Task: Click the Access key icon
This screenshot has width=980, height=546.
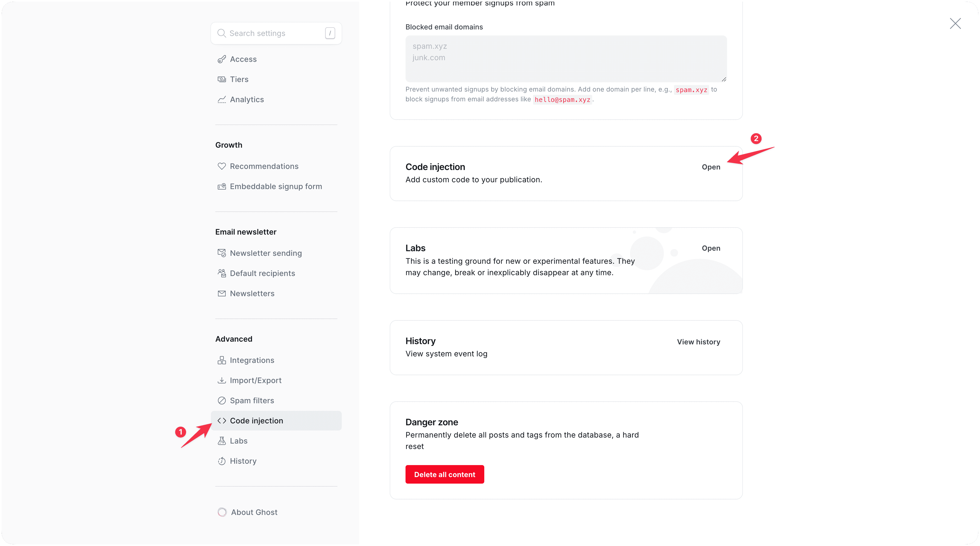Action: 221,59
